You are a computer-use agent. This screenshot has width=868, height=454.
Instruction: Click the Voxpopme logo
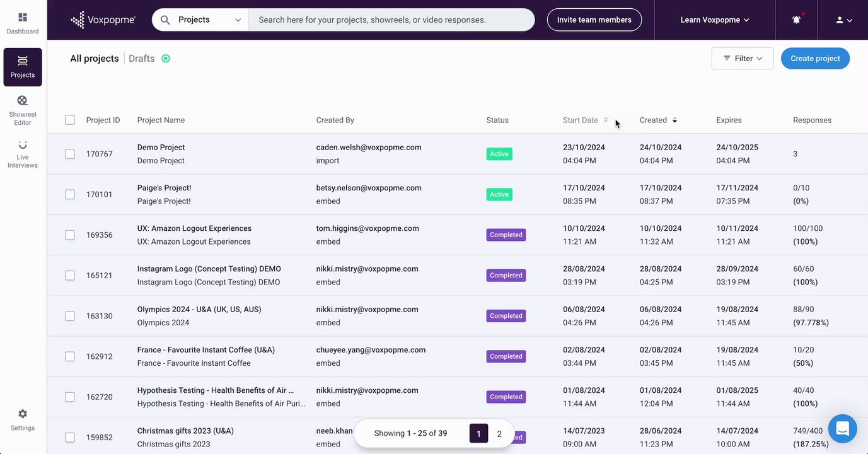[103, 20]
